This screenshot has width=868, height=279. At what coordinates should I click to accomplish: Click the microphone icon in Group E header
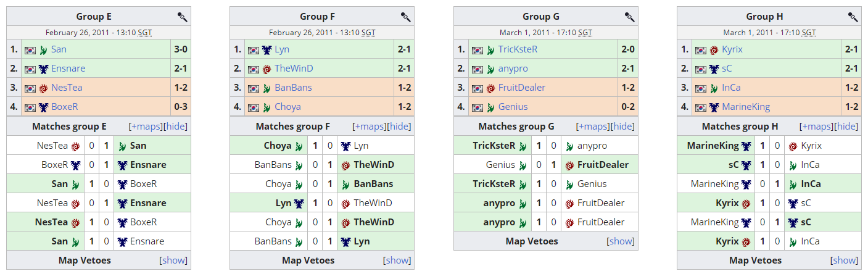point(182,17)
